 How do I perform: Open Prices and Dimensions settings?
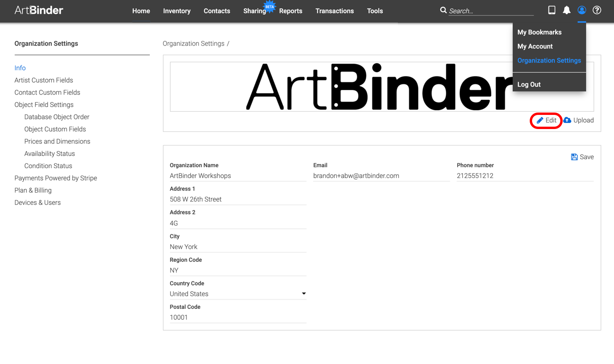point(57,141)
